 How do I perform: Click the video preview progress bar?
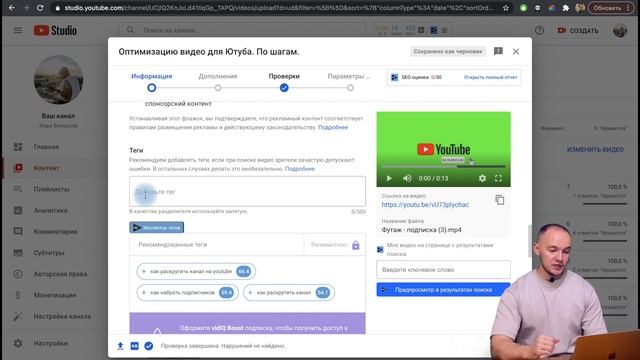click(443, 167)
